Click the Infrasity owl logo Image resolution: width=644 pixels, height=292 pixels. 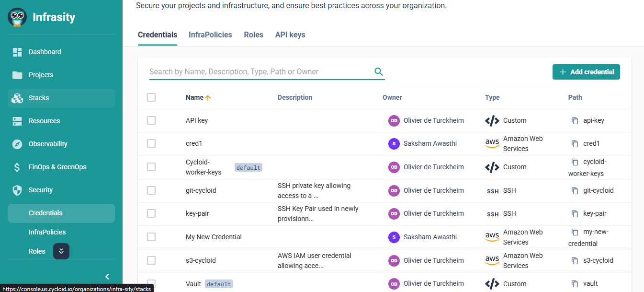pos(17,17)
